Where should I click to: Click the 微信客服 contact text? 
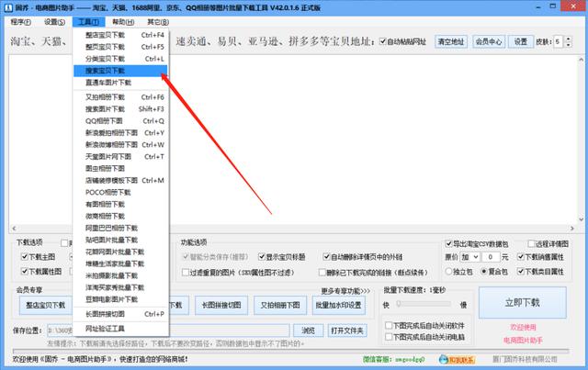coord(394,360)
